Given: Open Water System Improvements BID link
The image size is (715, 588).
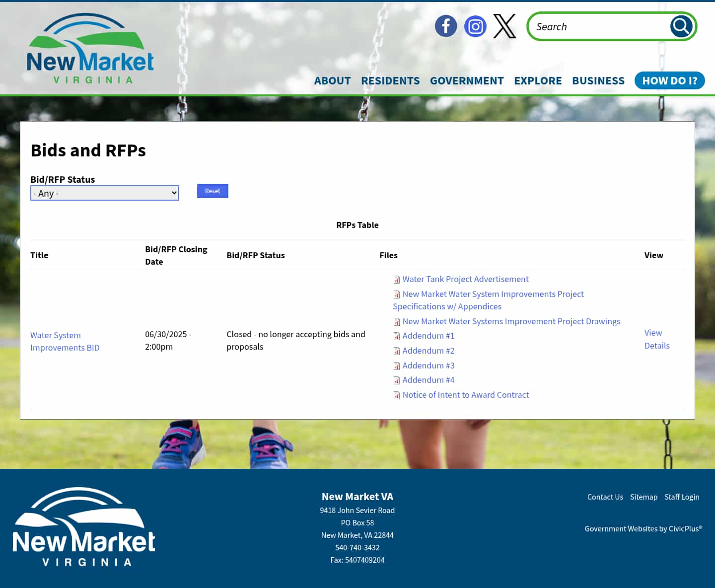Looking at the screenshot, I should coord(65,341).
